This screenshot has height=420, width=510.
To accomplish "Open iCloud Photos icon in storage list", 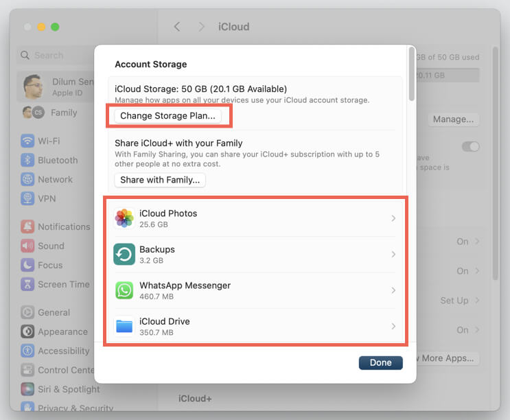I will pyautogui.click(x=124, y=218).
